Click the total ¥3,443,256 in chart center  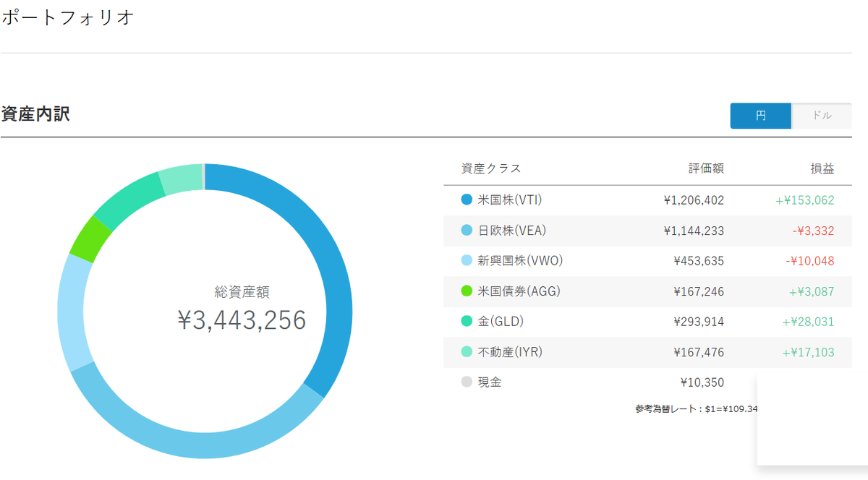point(242,320)
